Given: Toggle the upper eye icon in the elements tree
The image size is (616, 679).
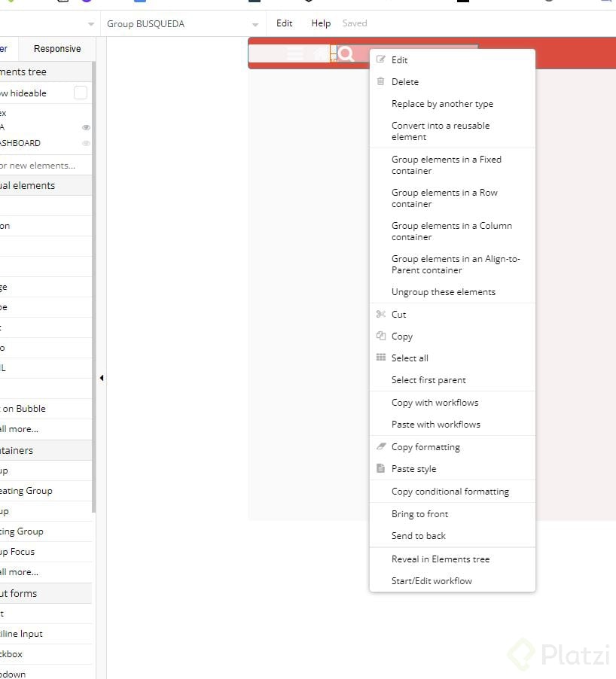Looking at the screenshot, I should tap(86, 127).
